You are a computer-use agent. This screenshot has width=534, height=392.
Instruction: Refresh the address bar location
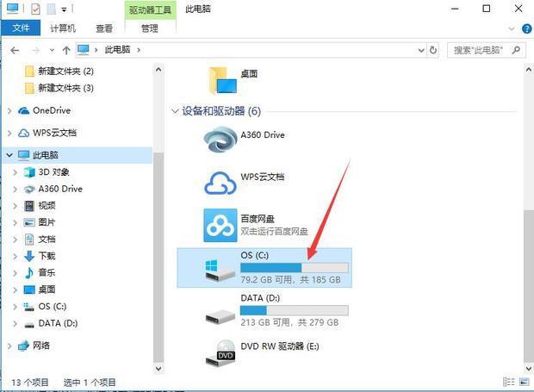coord(434,50)
